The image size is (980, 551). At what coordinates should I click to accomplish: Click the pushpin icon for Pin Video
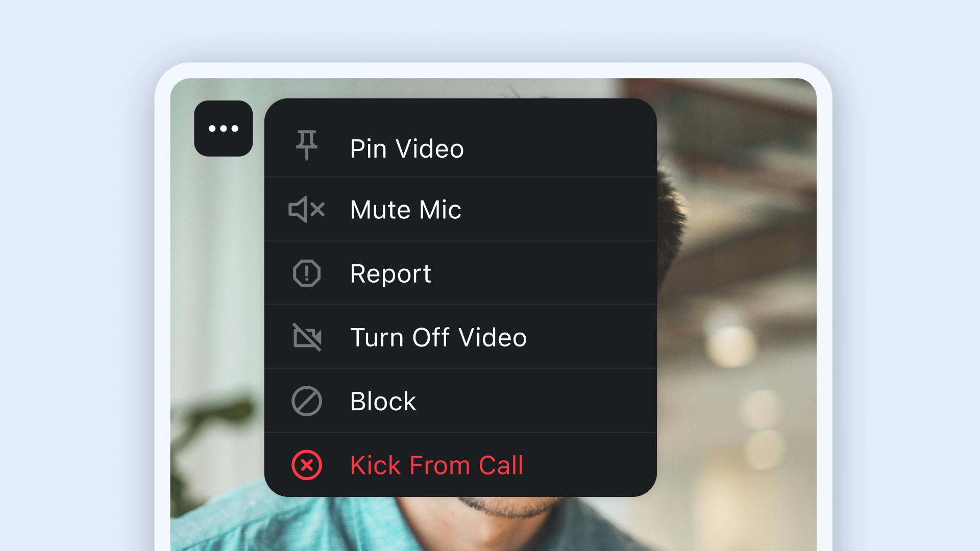tap(306, 145)
